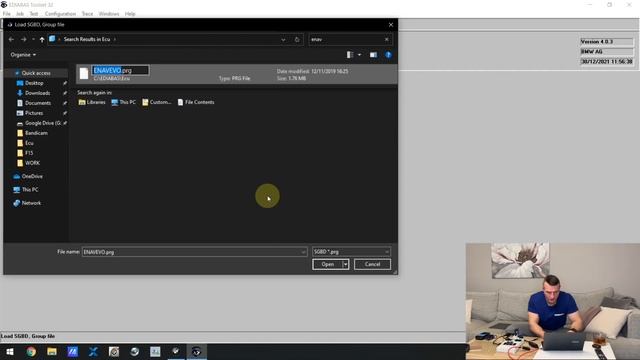Open the File menu in the EDIABAS window
Image resolution: width=640 pixels, height=360 pixels.
(7, 14)
